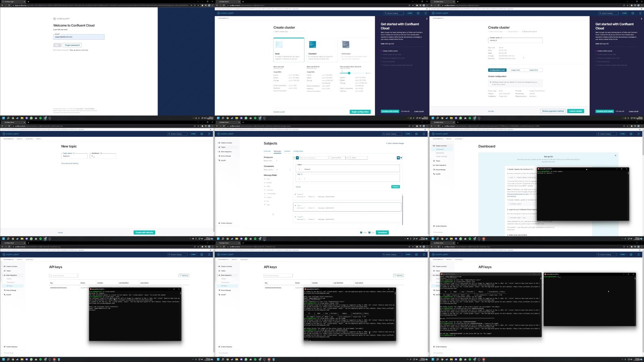644x362 pixels.
Task: Click the Email field on the Confluent login page
Action: click(x=79, y=37)
